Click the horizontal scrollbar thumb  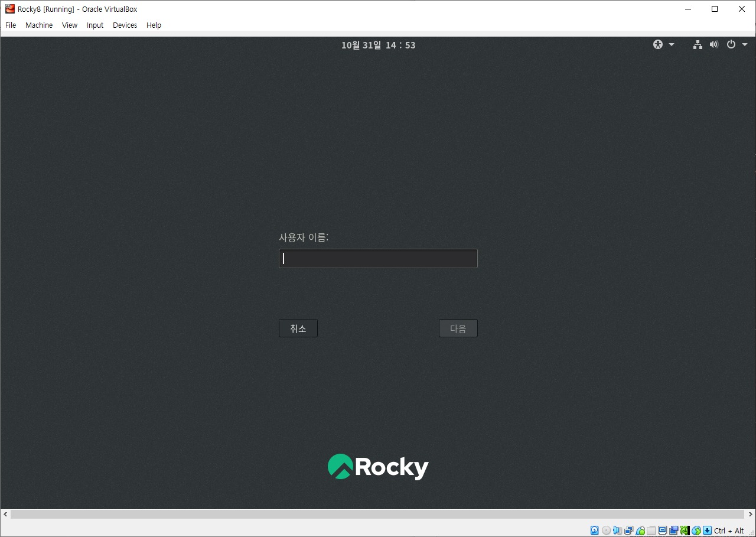point(378,515)
